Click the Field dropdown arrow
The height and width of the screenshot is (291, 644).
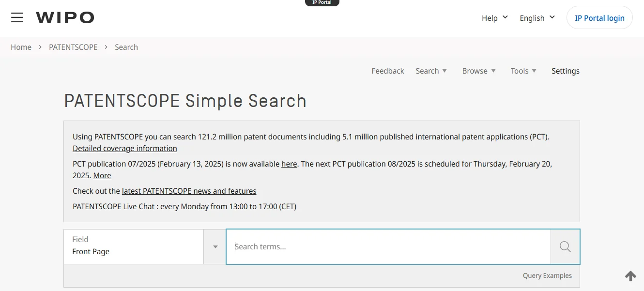click(x=215, y=247)
